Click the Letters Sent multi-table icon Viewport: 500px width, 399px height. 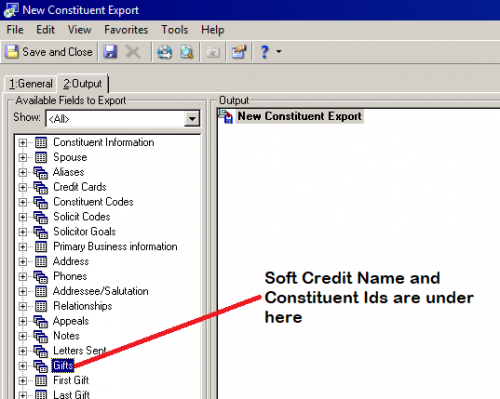pos(41,351)
